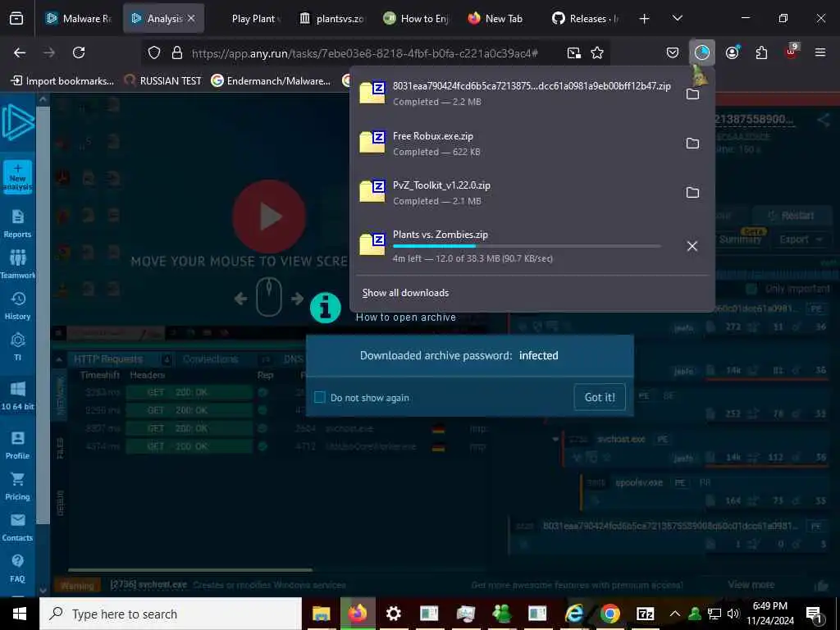This screenshot has height=630, width=840.
Task: Select Connections tab
Action: pyautogui.click(x=211, y=359)
